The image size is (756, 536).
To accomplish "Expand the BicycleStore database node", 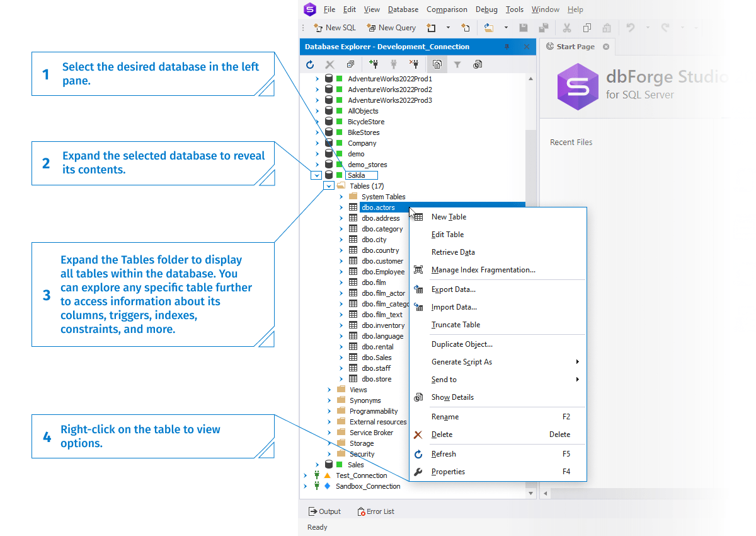I will tap(318, 122).
